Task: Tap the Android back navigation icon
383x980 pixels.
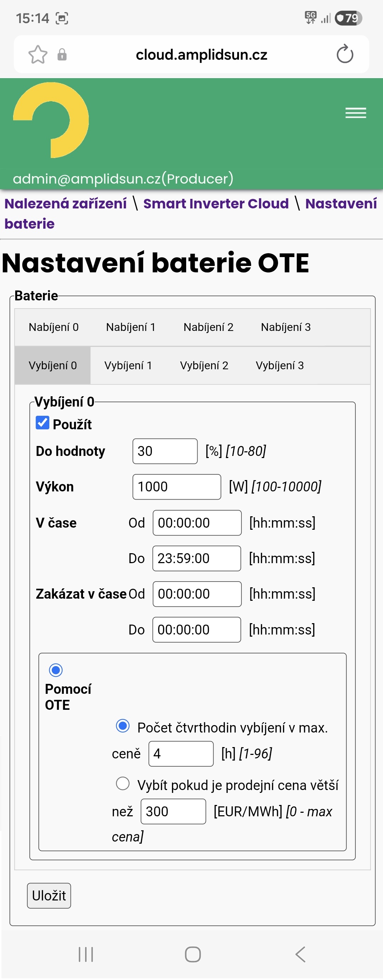Action: [300, 954]
